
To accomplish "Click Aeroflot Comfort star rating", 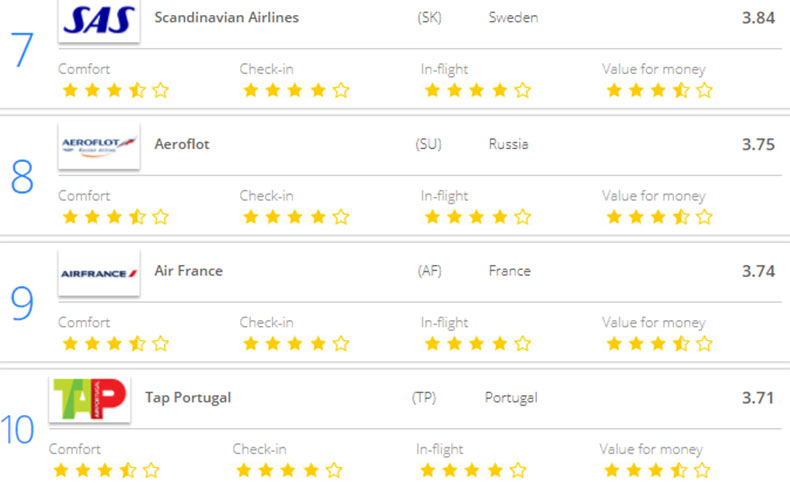I will point(115,216).
